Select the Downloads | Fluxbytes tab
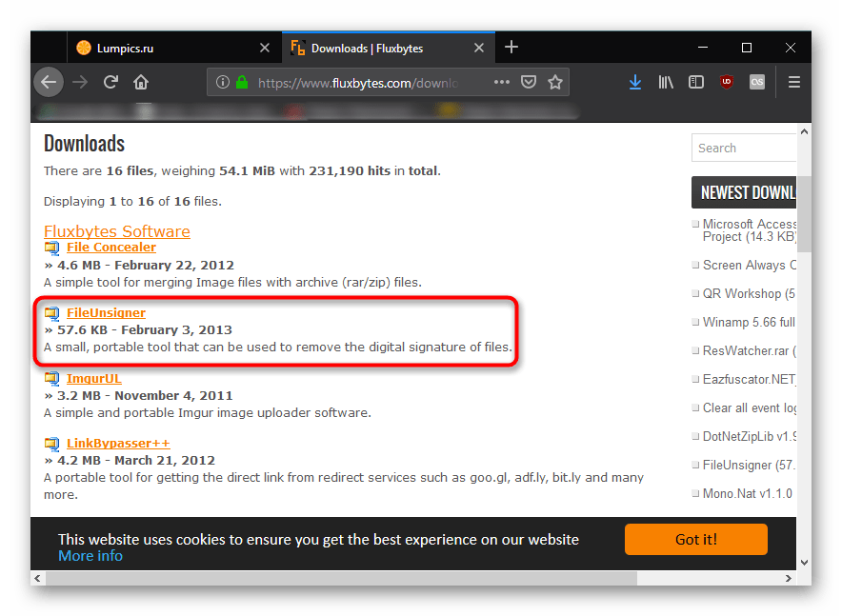Viewport: 842px width, 616px height. click(389, 48)
